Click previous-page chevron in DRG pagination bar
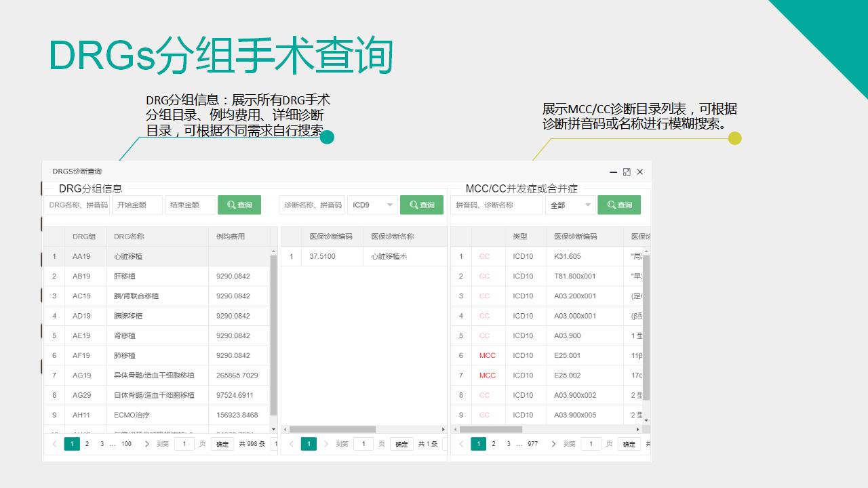This screenshot has width=868, height=488. click(54, 443)
